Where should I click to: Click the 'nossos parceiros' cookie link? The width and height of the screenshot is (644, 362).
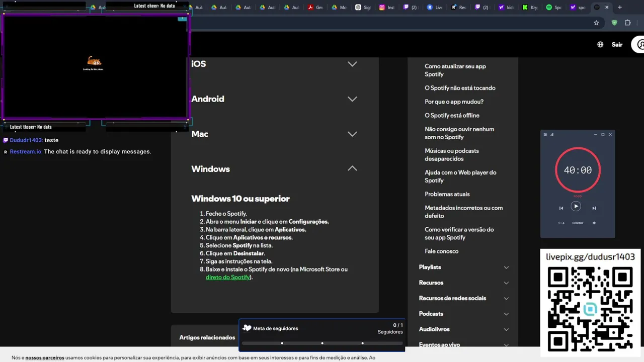(x=45, y=358)
